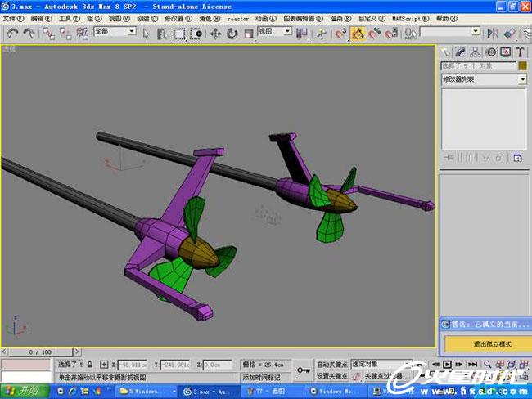The image size is (532, 399).
Task: Click the Align tool icon
Action: pos(510,34)
